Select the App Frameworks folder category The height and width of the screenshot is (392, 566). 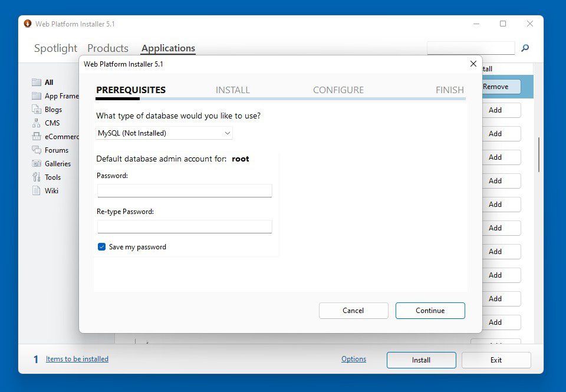point(35,95)
